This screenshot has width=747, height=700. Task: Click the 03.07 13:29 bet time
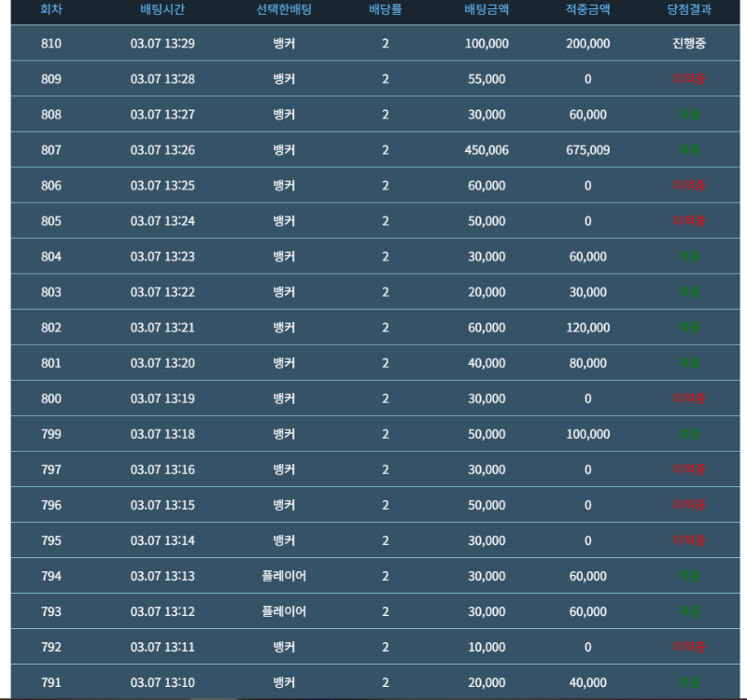tap(162, 44)
